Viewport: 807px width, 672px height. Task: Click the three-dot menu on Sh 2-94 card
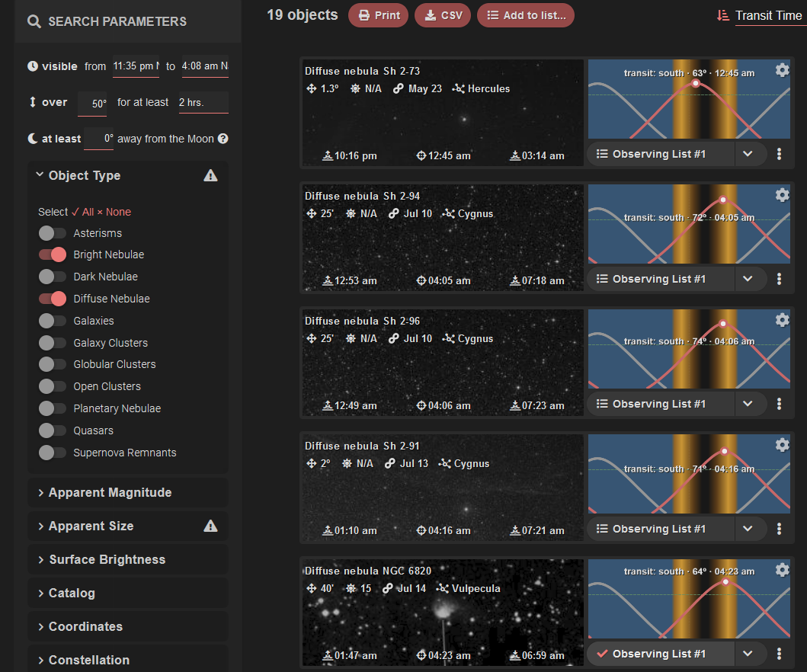(x=779, y=278)
